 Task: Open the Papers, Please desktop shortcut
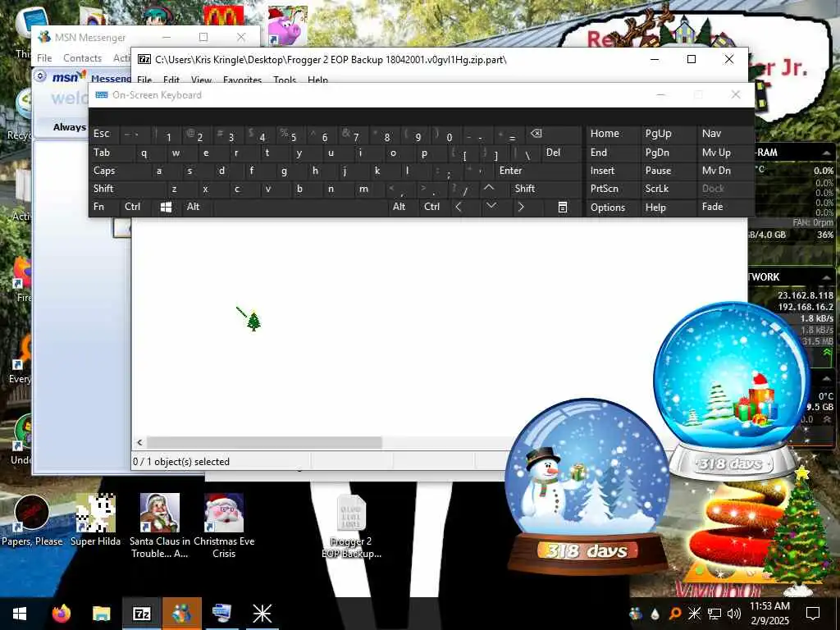(x=32, y=519)
